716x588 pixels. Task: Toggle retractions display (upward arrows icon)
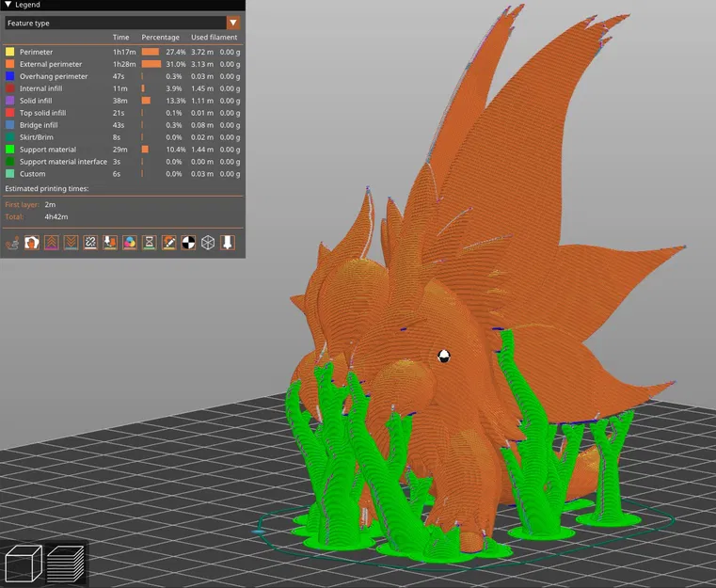click(x=51, y=243)
